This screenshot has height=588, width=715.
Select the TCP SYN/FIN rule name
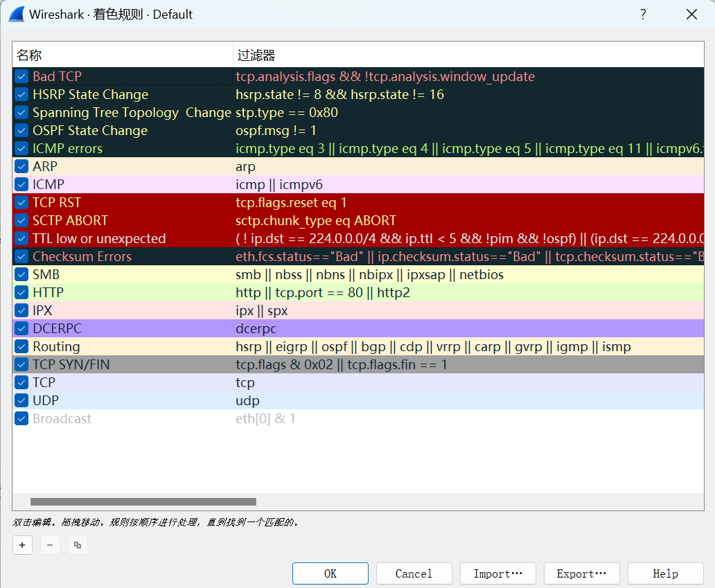pyautogui.click(x=71, y=364)
